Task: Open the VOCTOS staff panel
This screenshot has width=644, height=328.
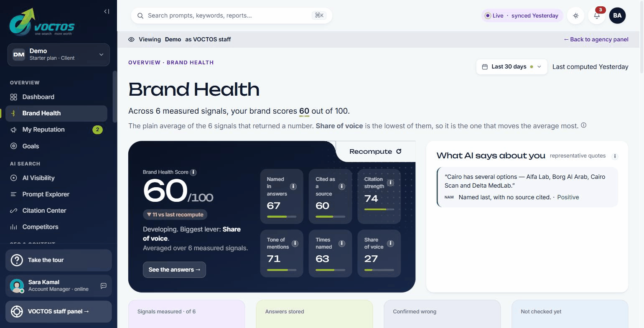Action: click(x=59, y=311)
